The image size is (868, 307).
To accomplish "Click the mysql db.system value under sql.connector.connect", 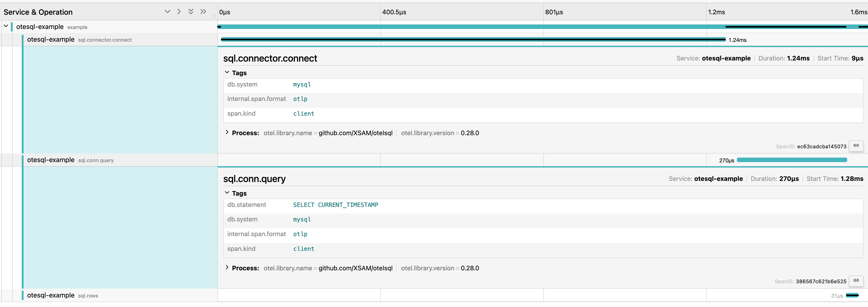I will click(x=302, y=85).
